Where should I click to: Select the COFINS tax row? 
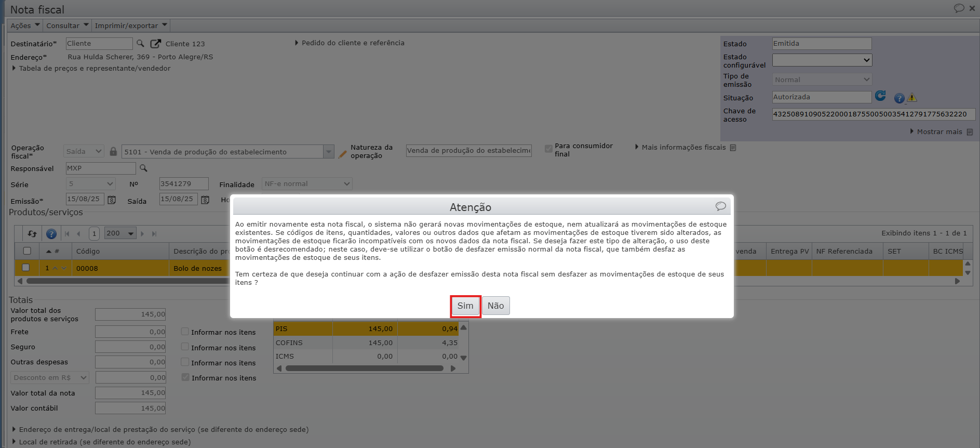(366, 342)
